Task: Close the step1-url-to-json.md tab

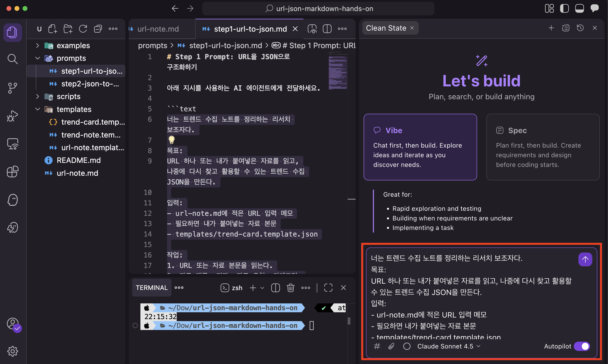Action: [x=295, y=29]
